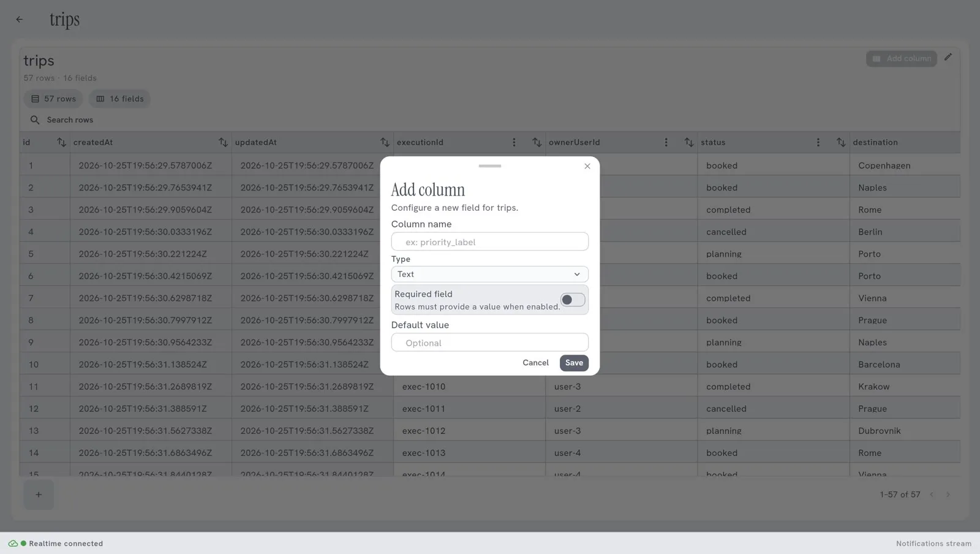Open executionId column options menu
Viewport: 980px width, 554px height.
(x=514, y=142)
